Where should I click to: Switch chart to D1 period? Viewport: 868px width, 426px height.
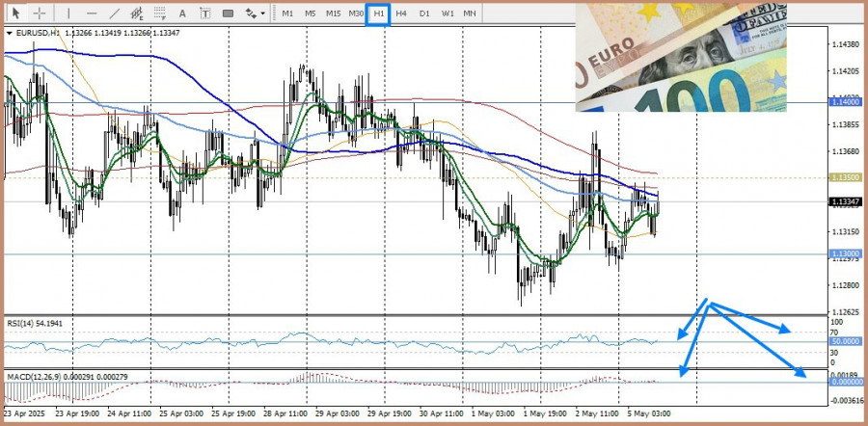pyautogui.click(x=424, y=13)
